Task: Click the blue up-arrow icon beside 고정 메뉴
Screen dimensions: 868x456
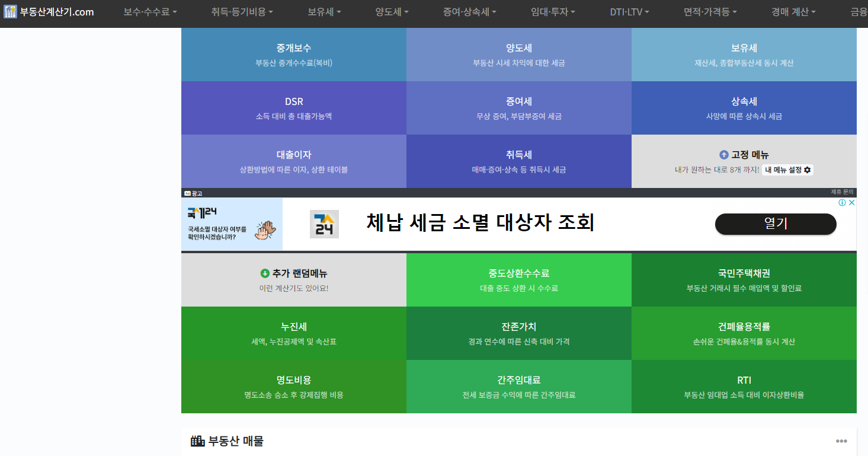Action: [x=723, y=155]
